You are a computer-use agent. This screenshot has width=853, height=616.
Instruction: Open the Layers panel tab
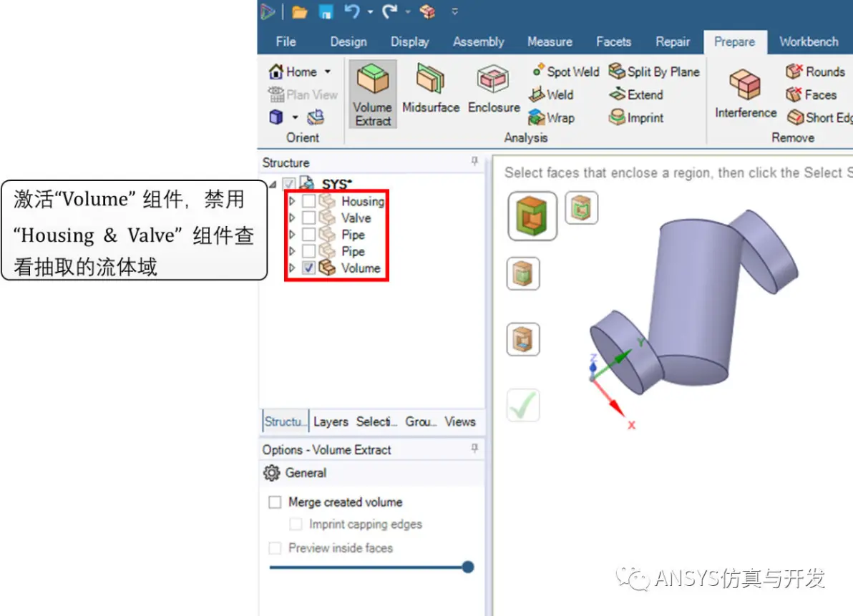(331, 421)
